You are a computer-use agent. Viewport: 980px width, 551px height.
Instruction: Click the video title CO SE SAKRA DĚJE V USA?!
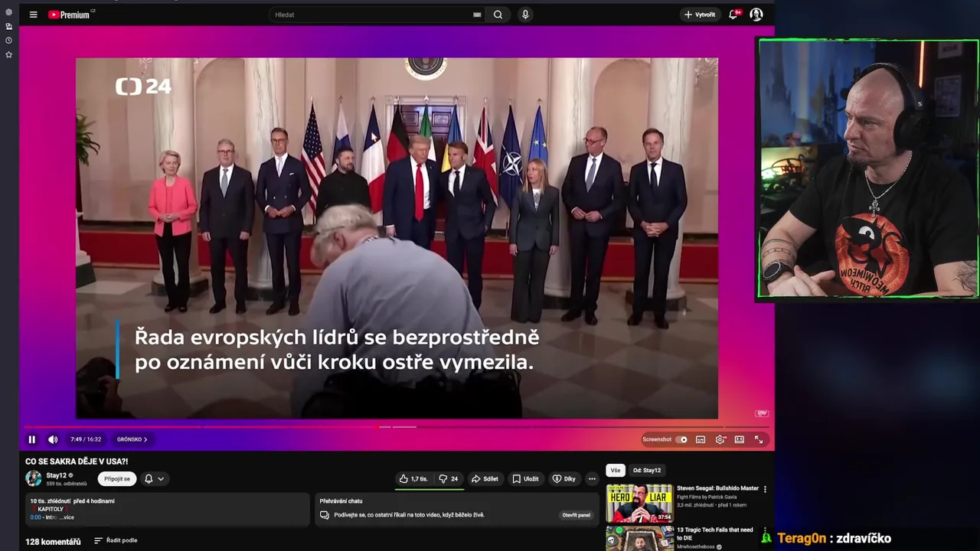coord(77,461)
